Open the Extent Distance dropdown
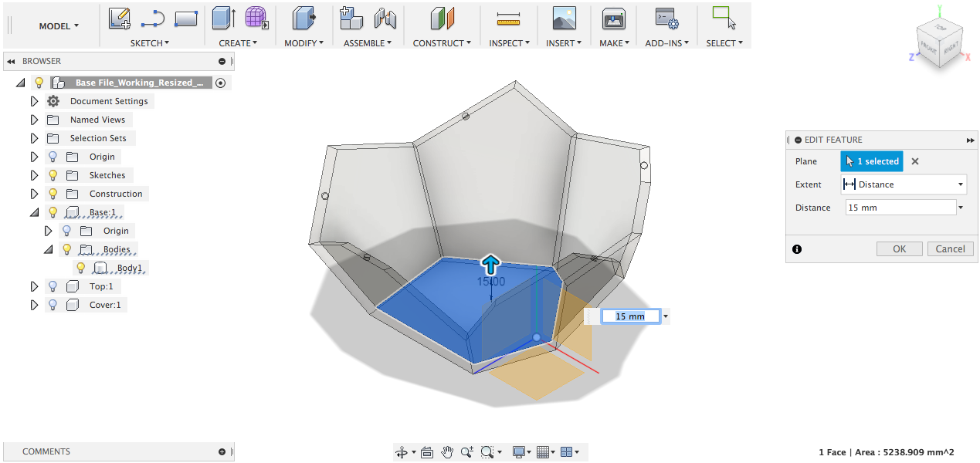 pyautogui.click(x=904, y=184)
